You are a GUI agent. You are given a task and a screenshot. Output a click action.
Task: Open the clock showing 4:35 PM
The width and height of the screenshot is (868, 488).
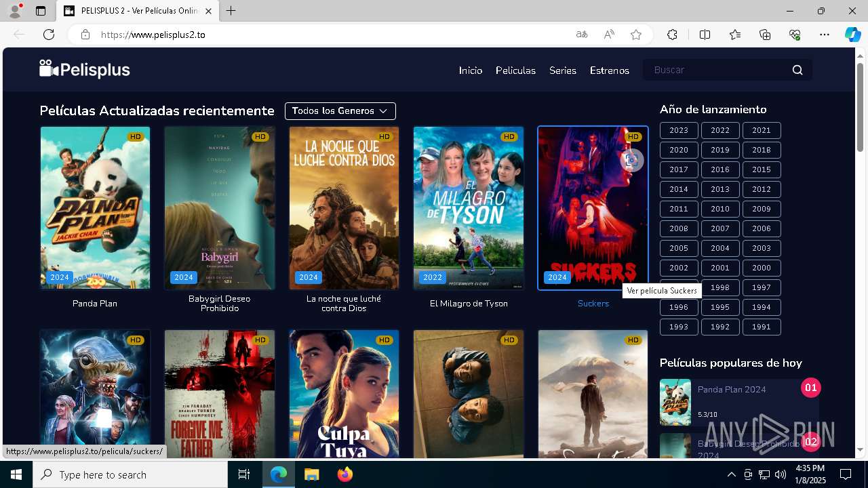(x=810, y=474)
